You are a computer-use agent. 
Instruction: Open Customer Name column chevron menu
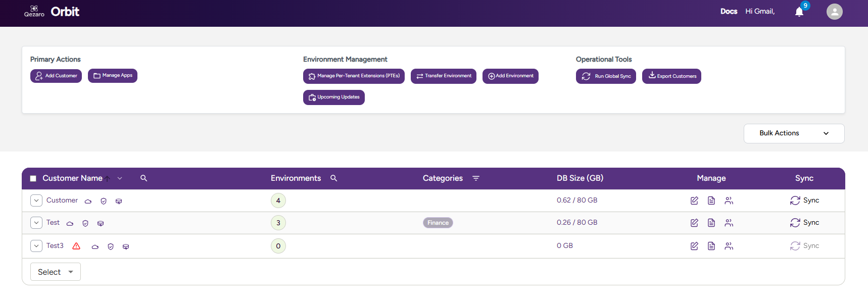pos(120,178)
